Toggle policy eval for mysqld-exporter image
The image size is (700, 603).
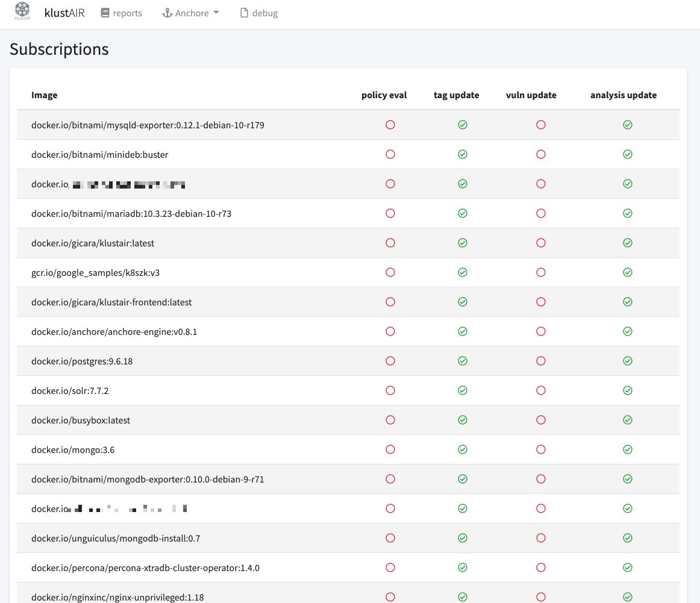390,125
